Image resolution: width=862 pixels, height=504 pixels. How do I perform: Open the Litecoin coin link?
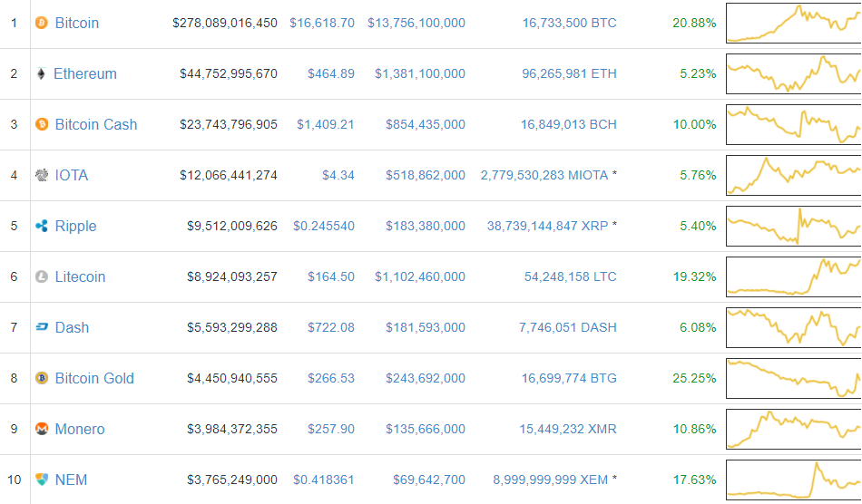pyautogui.click(x=80, y=276)
